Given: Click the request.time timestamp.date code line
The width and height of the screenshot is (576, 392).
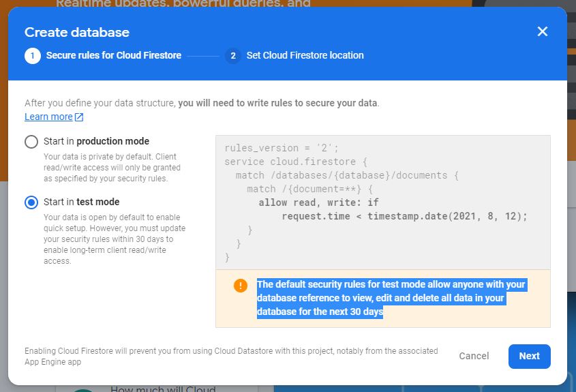Looking at the screenshot, I should tap(404, 216).
